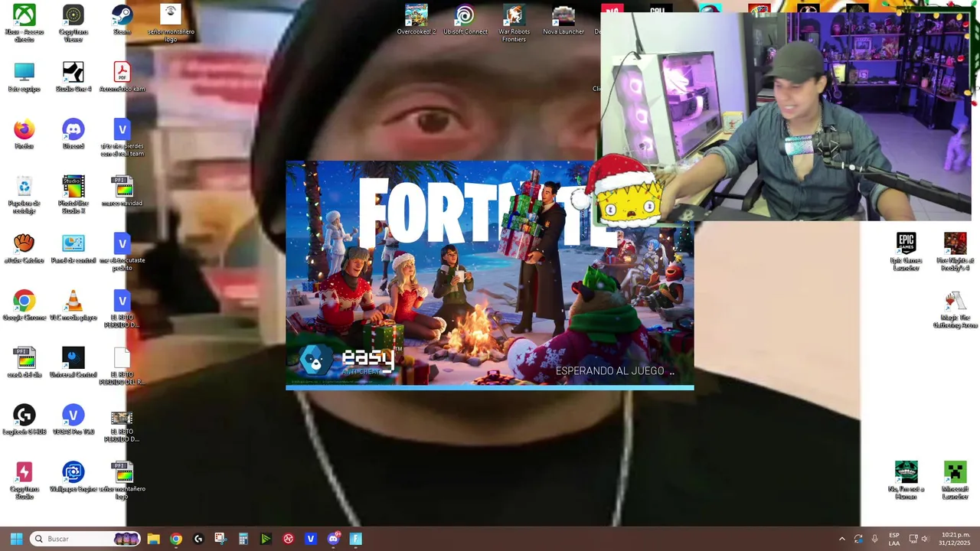Open the Windows Start button
This screenshot has height=551, width=980.
[x=16, y=539]
